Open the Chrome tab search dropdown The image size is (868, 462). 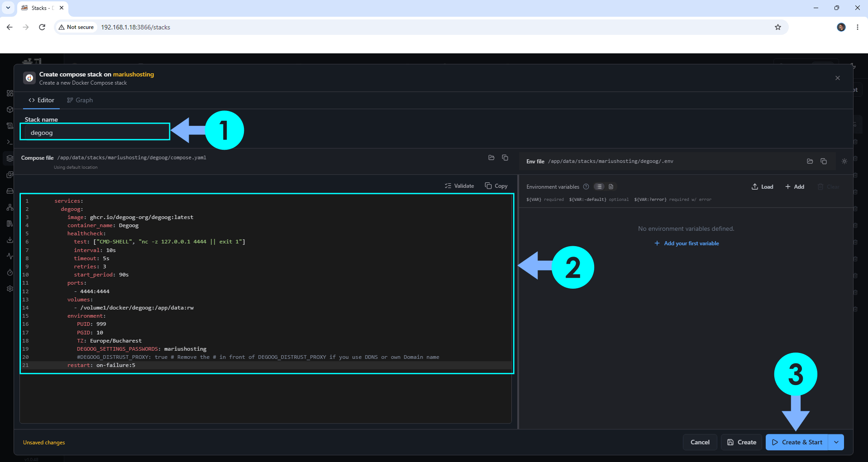tap(8, 8)
